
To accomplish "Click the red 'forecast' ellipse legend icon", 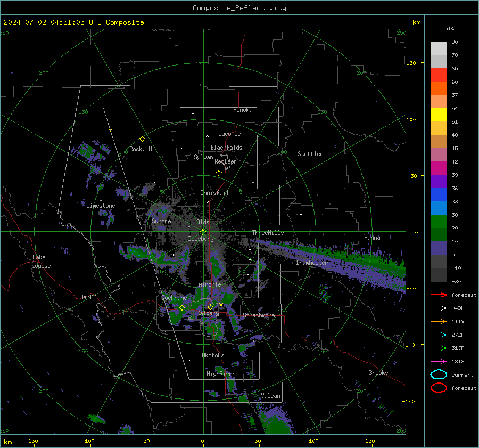I will [439, 388].
